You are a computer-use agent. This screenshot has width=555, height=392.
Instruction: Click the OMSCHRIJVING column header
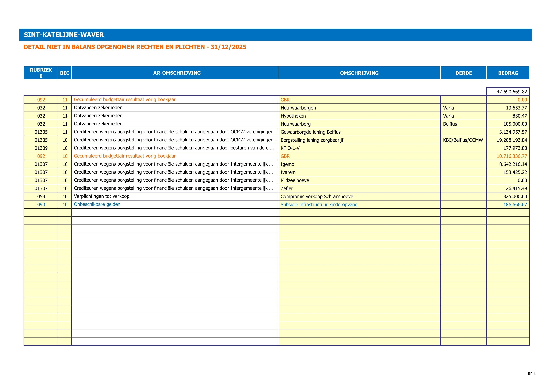[x=359, y=73]
